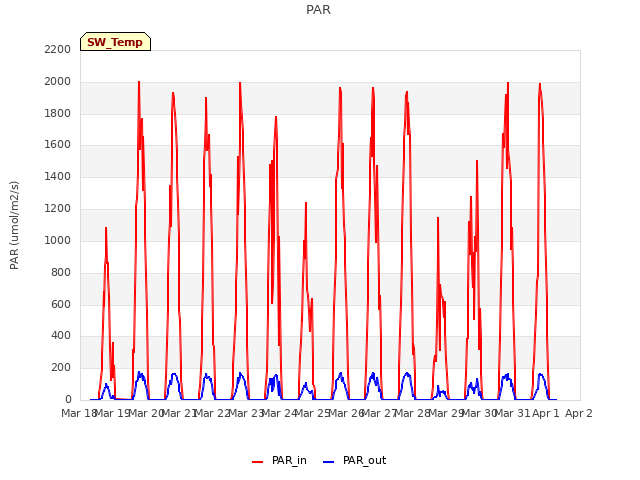Click the PAR (umol/m2/s) axis title

[x=14, y=225]
